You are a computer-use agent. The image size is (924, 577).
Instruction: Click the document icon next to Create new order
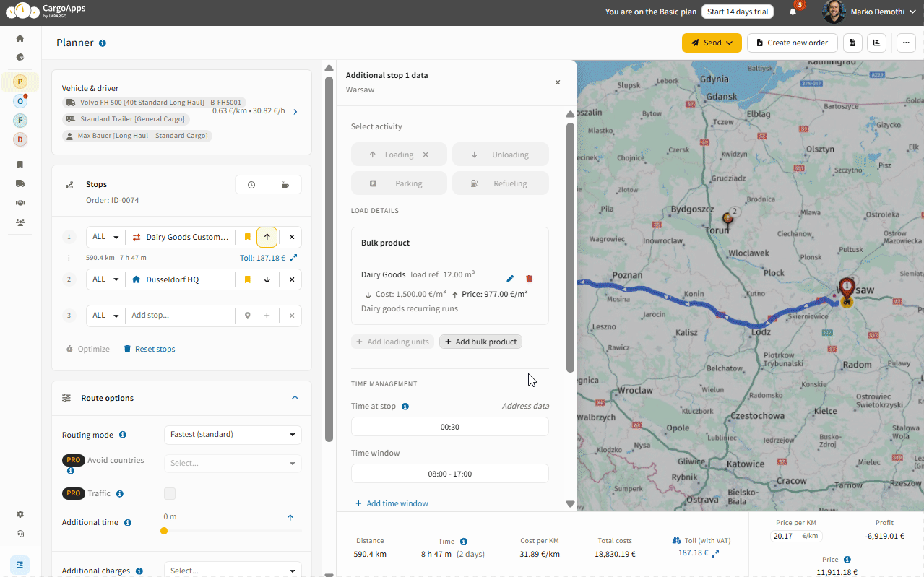[852, 43]
